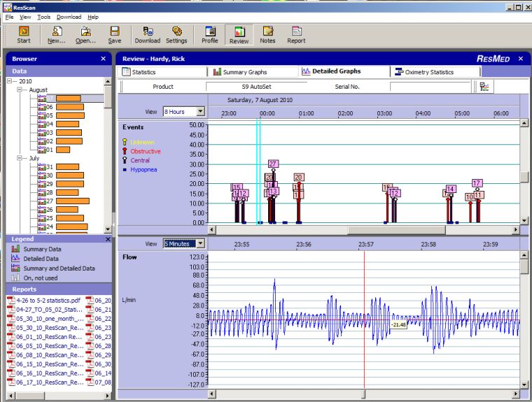Click Browser tree scroll down arrow
Viewport: 532px width, 402px height.
pos(108,229)
